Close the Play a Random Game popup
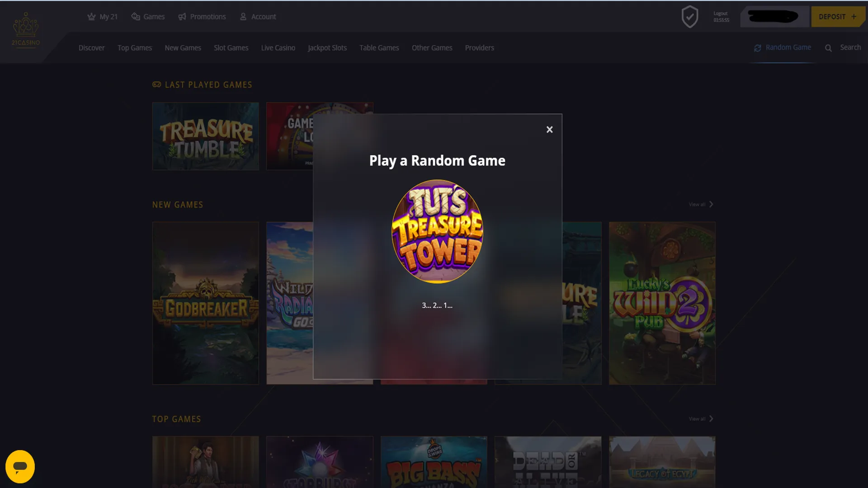The width and height of the screenshot is (868, 488). pos(549,129)
